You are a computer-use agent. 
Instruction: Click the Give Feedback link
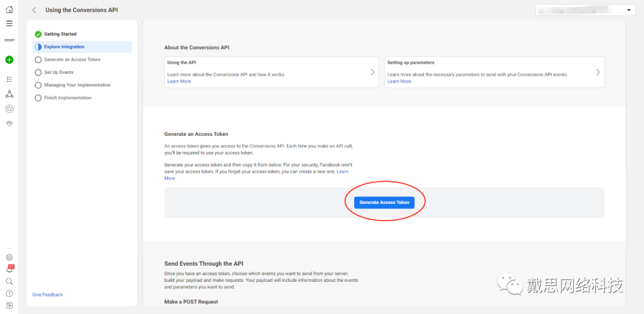point(48,295)
